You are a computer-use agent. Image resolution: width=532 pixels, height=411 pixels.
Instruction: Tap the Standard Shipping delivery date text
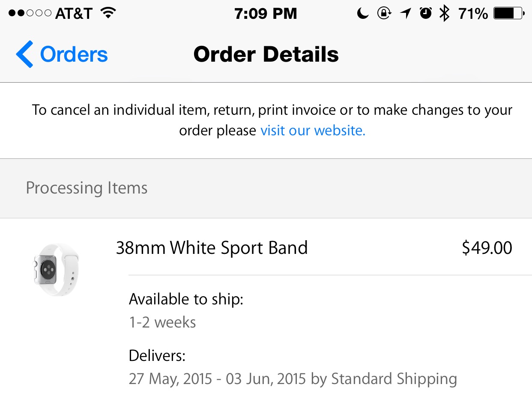point(293,379)
